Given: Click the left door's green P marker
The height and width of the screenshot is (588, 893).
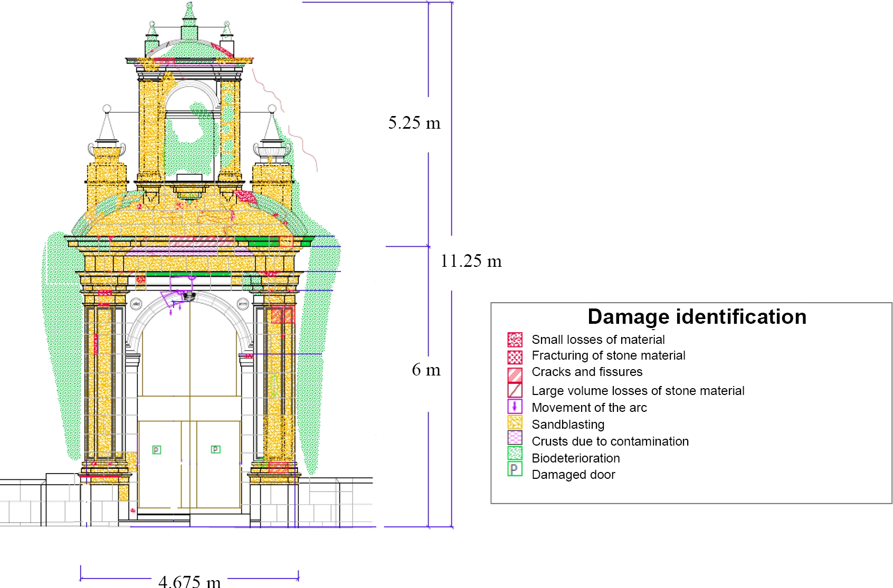Looking at the screenshot, I should 157,450.
